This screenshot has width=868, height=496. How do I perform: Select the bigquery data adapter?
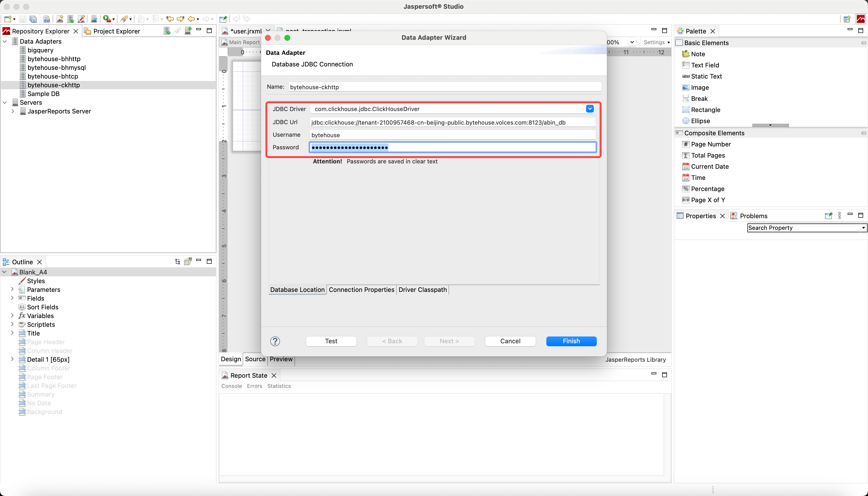40,50
